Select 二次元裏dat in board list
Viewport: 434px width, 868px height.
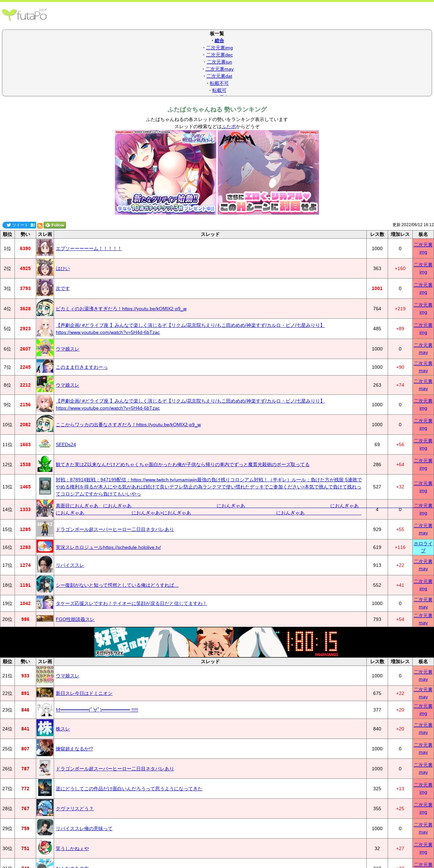[219, 76]
